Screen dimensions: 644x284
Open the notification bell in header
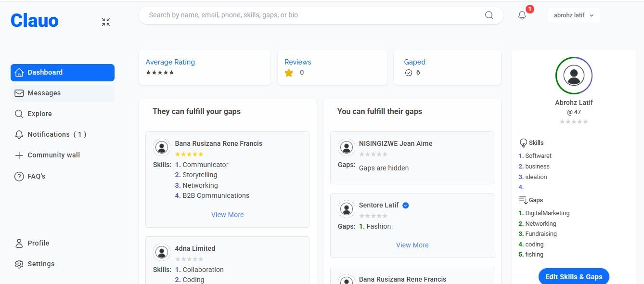[x=522, y=15]
